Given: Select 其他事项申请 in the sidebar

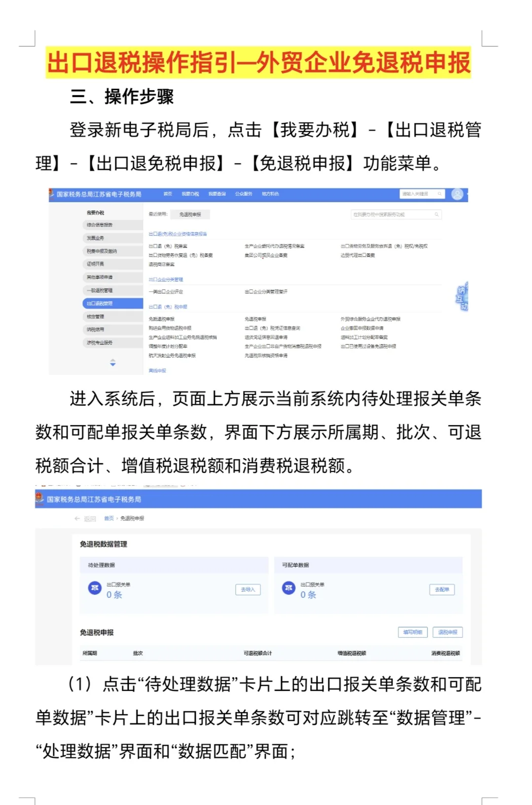Looking at the screenshot, I should [112, 277].
